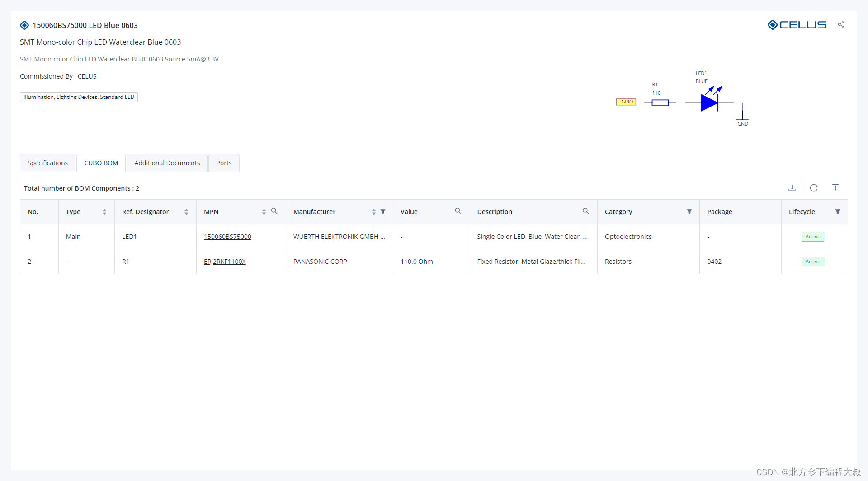The image size is (868, 481).
Task: Click the R1 designator cell
Action: point(155,262)
